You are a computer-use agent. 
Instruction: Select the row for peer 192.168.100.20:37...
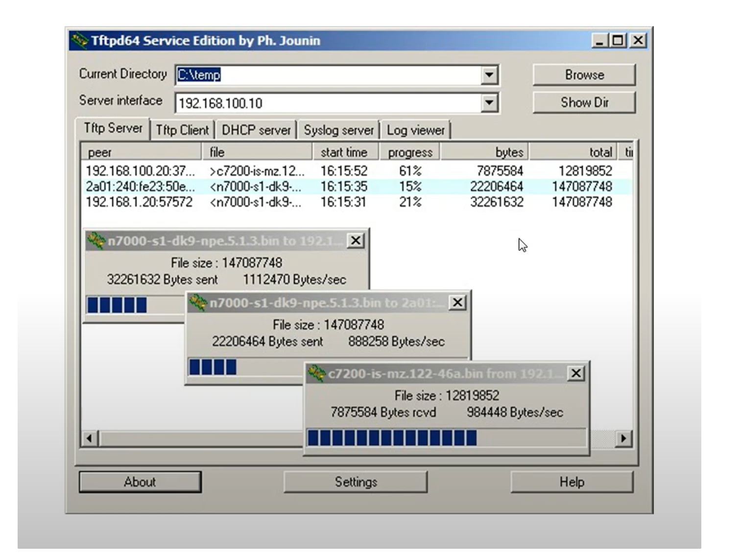click(x=357, y=171)
